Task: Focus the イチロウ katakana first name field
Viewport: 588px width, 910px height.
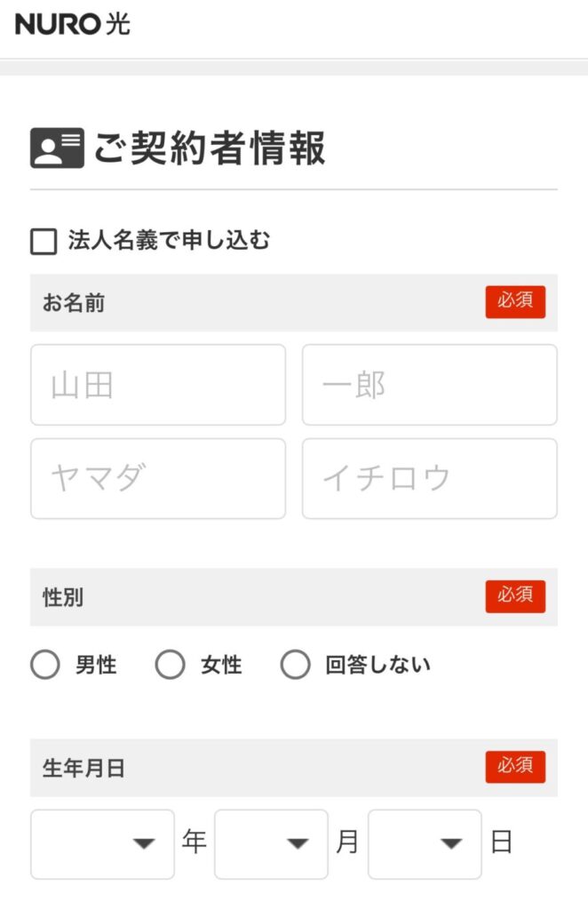Action: coord(430,479)
